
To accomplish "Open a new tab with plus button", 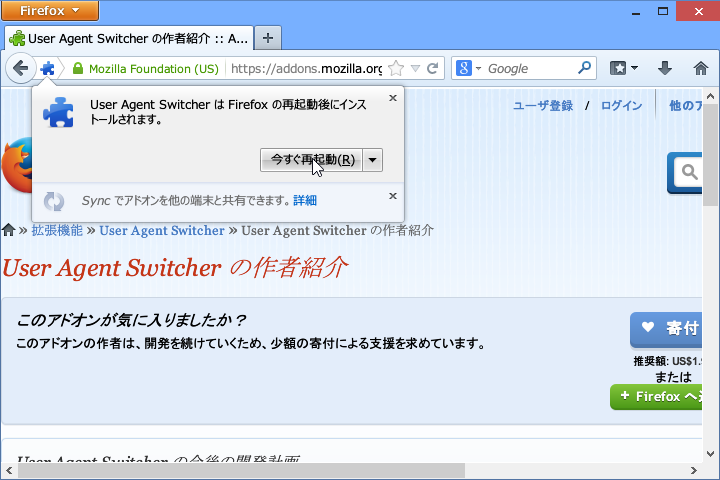I will coord(268,38).
